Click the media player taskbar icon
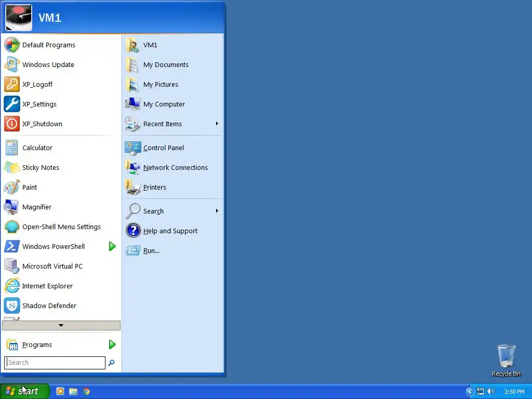The image size is (532, 399). (60, 391)
